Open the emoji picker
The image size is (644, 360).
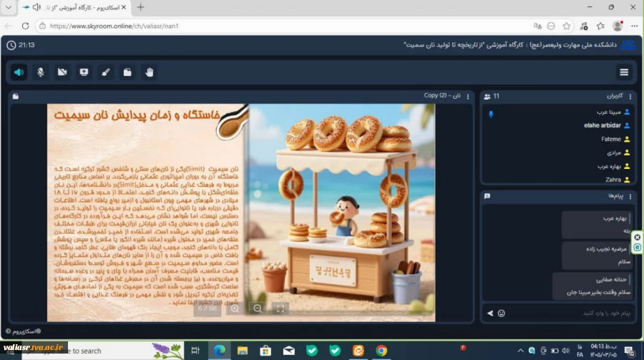click(x=502, y=313)
